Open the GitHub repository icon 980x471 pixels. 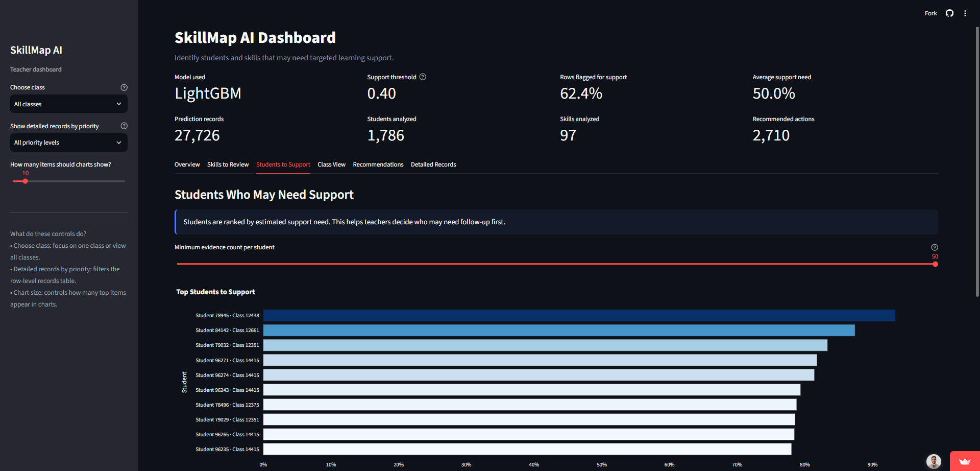click(949, 13)
